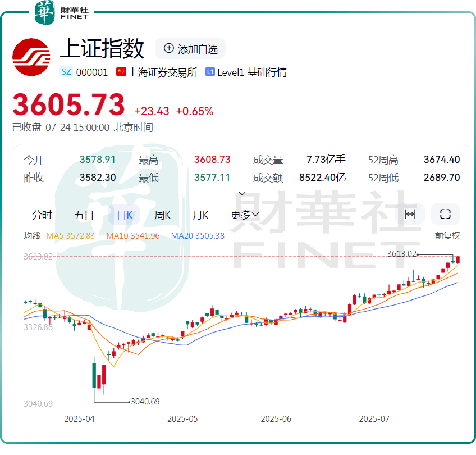Click the index title 上证指数
This screenshot has width=476, height=455.
tap(102, 49)
